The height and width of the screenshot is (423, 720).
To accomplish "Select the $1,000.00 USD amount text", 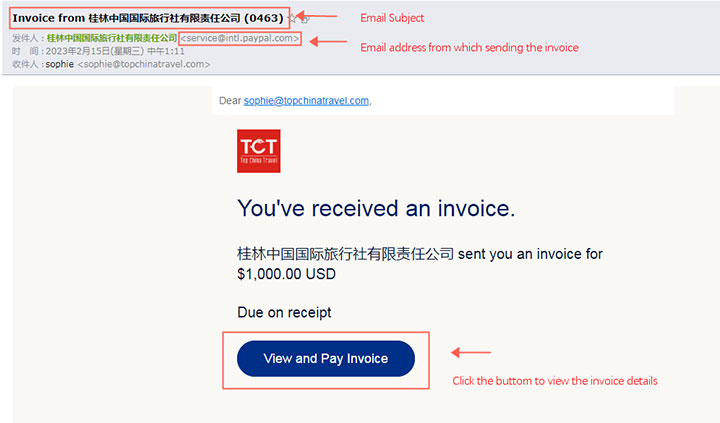I will [x=287, y=274].
